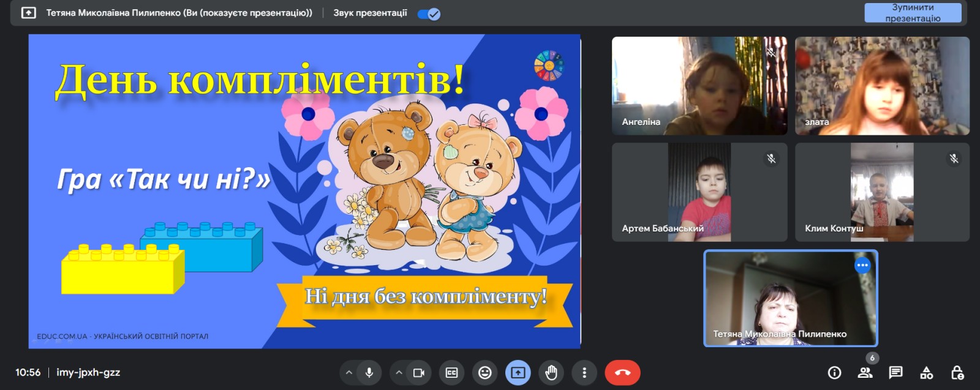
Task: Select Клим Контуш's video tile
Action: click(882, 192)
